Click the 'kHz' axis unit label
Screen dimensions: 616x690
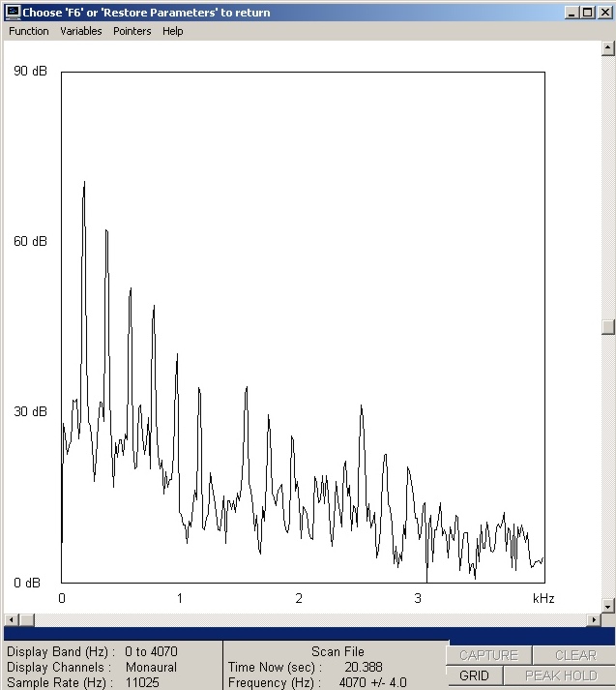coord(543,598)
